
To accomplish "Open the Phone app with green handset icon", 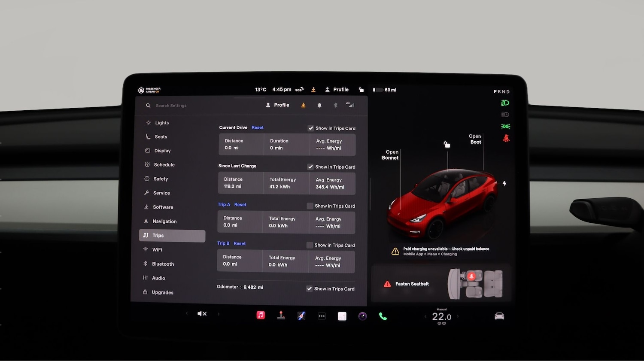I will tap(383, 315).
